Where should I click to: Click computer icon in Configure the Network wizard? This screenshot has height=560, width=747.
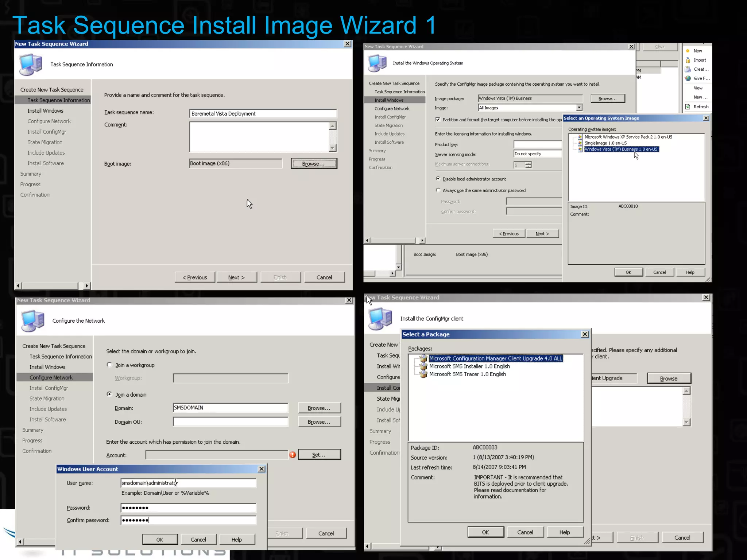(x=33, y=321)
